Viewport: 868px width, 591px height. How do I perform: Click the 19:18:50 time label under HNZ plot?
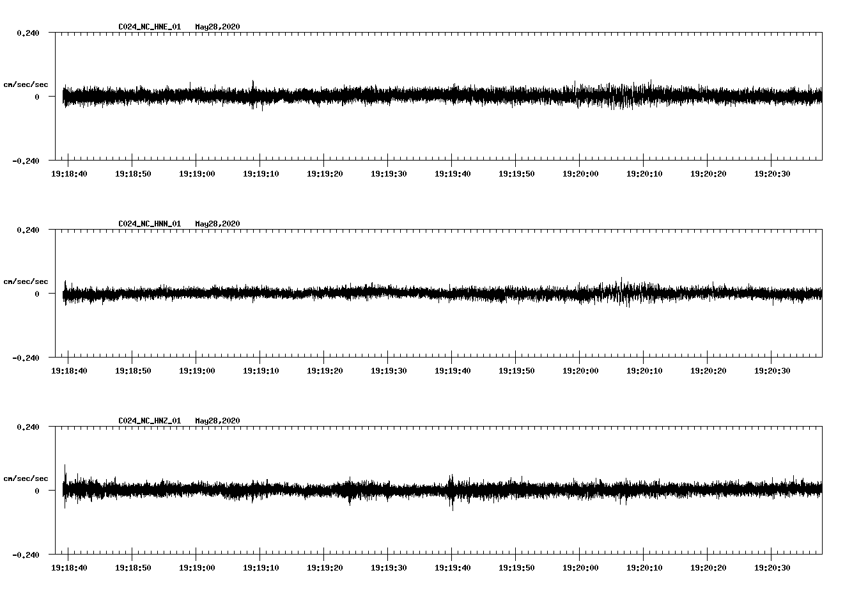pyautogui.click(x=133, y=567)
